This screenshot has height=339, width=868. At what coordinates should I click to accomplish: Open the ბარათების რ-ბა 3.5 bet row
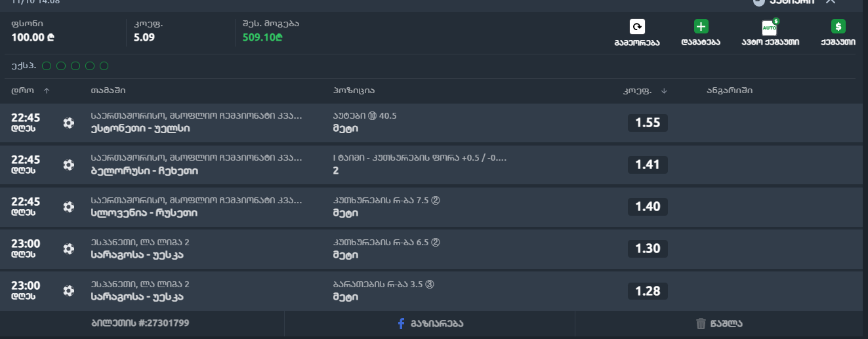(383, 290)
